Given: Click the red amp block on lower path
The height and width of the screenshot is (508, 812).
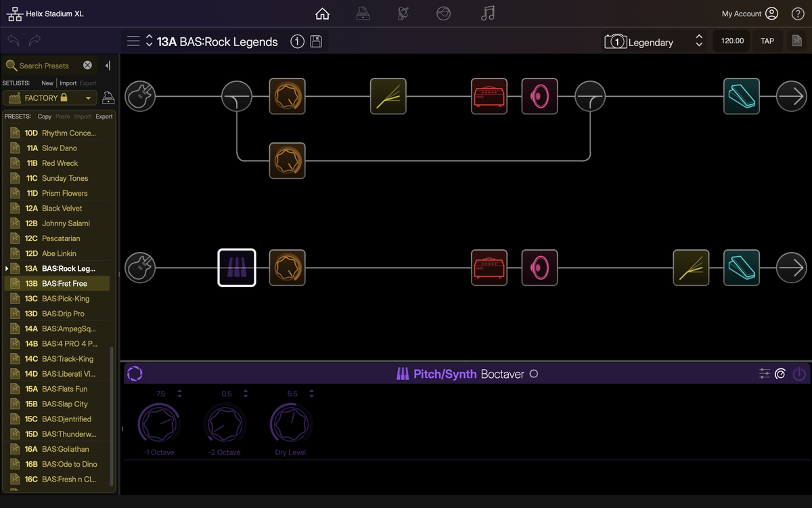Looking at the screenshot, I should tap(489, 268).
